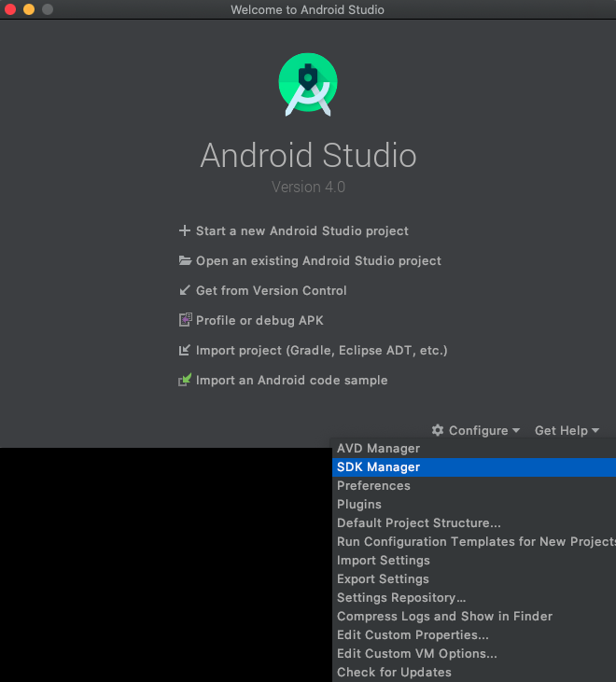Select Run Configuration Templates for New Projects
Image resolution: width=616 pixels, height=682 pixels.
click(474, 542)
